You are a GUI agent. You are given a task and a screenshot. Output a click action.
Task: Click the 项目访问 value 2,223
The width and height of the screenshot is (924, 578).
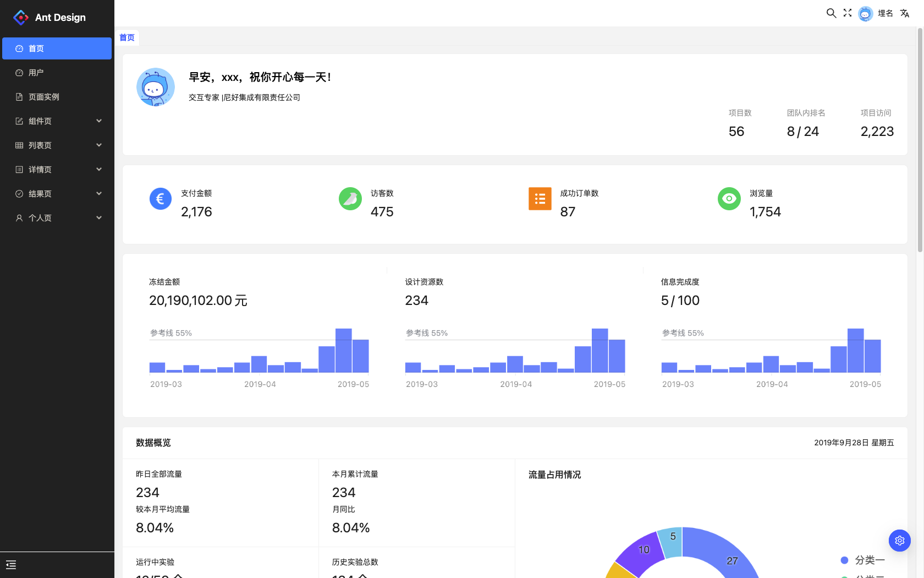877,132
